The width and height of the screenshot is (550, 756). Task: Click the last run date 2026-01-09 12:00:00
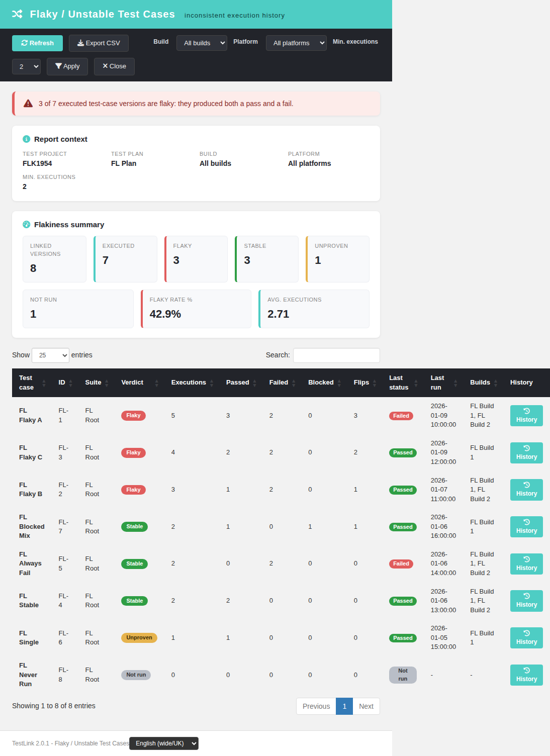(x=443, y=452)
